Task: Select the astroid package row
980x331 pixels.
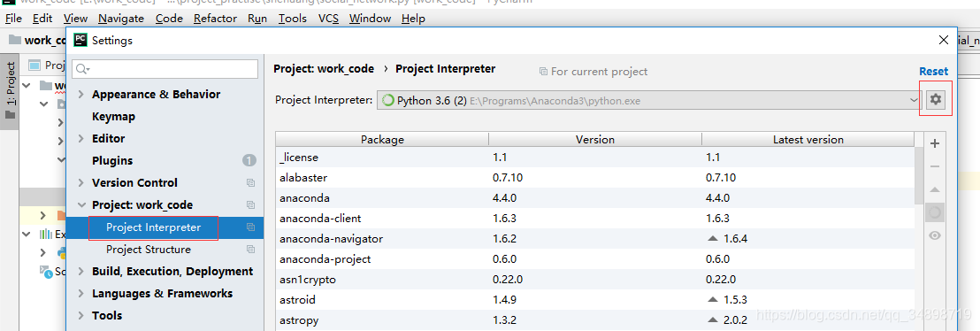Action: pyautogui.click(x=595, y=300)
